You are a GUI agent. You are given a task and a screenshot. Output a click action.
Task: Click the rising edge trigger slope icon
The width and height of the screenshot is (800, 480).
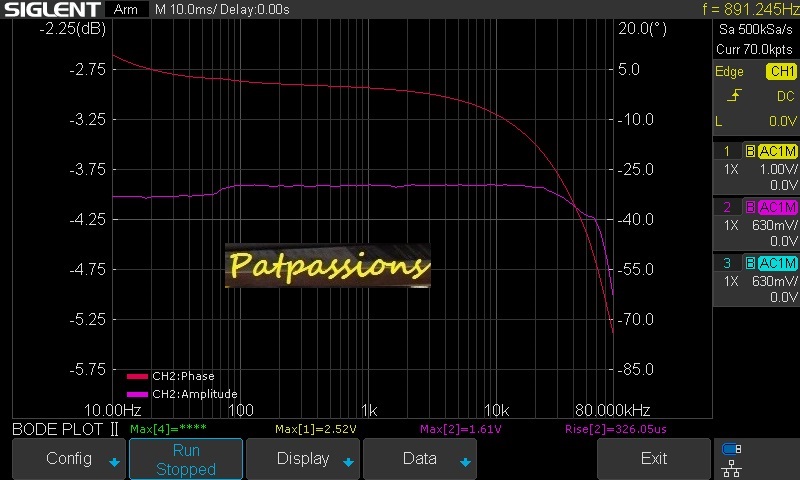[x=734, y=96]
